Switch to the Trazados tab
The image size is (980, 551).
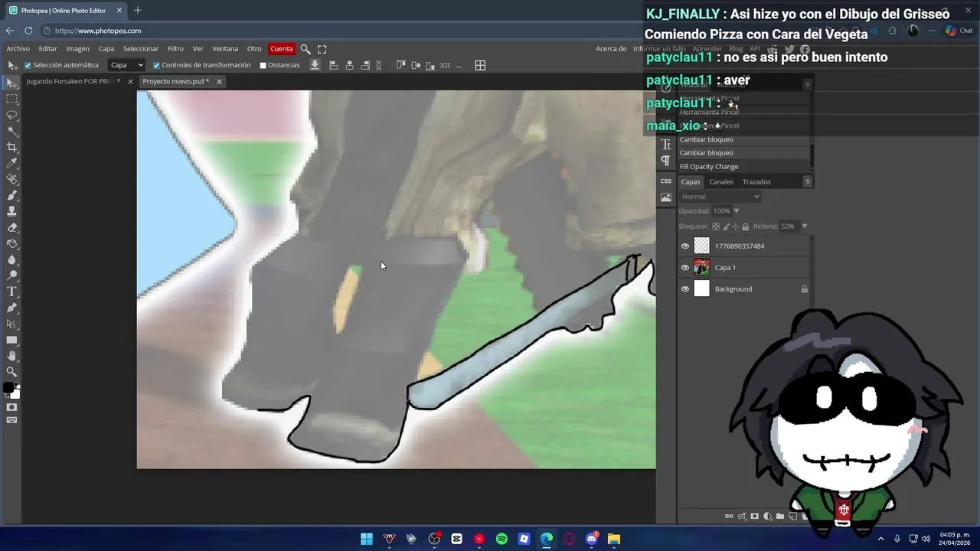[x=756, y=182]
